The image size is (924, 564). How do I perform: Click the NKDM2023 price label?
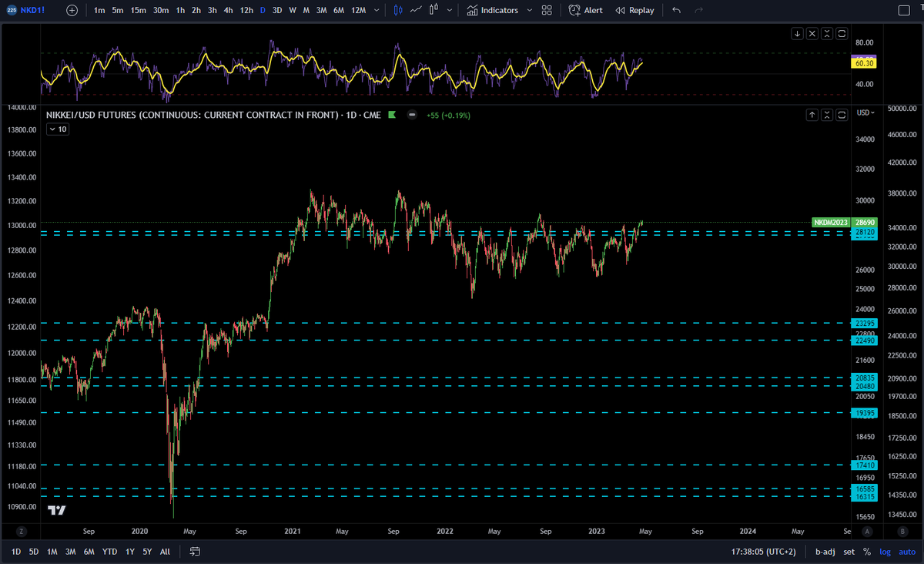pos(831,222)
